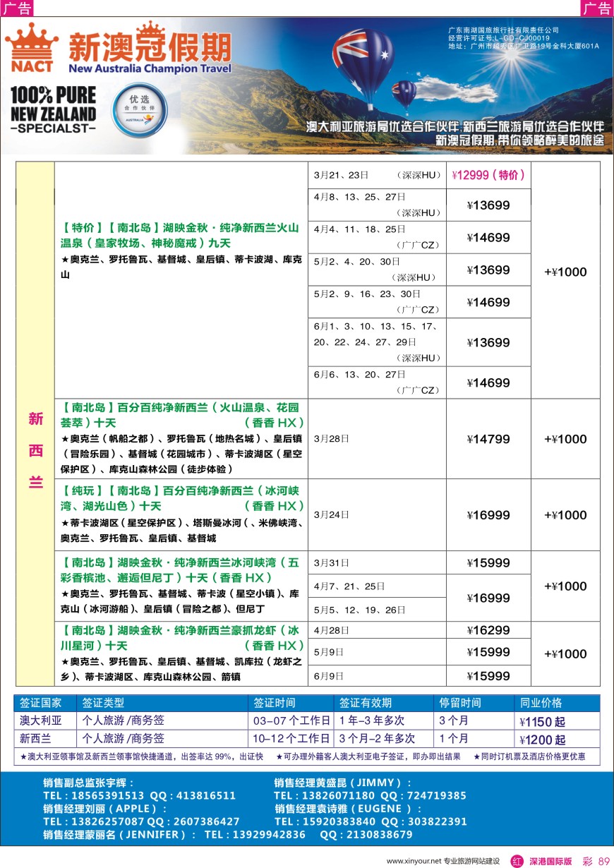Viewport: 614px width, 868px height.
Task: Click the 4月28日 departure date
Action: 332,629
